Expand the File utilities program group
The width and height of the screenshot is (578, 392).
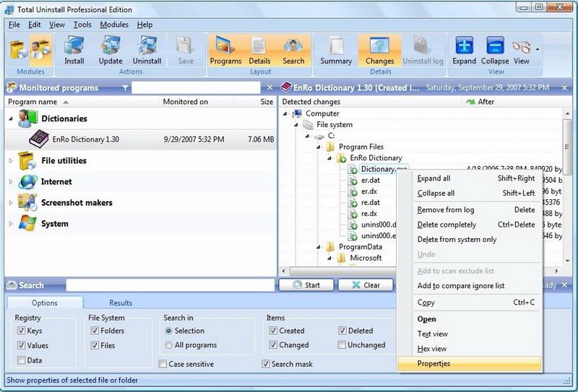coord(11,161)
